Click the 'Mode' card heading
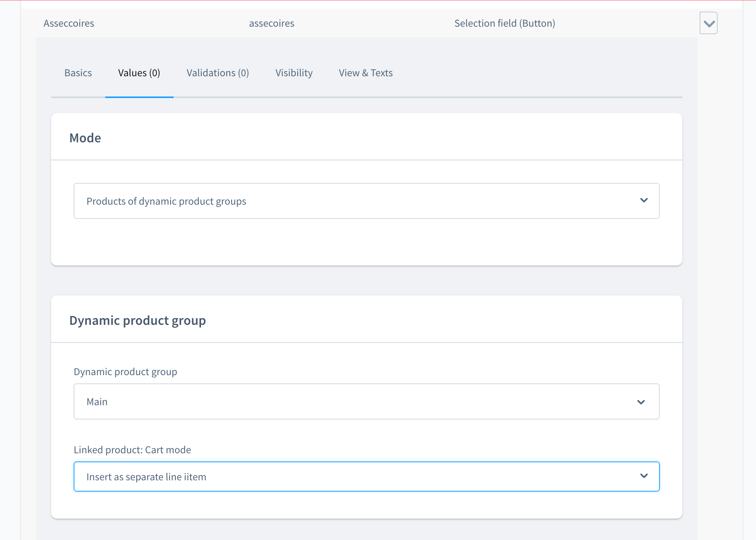 [85, 138]
